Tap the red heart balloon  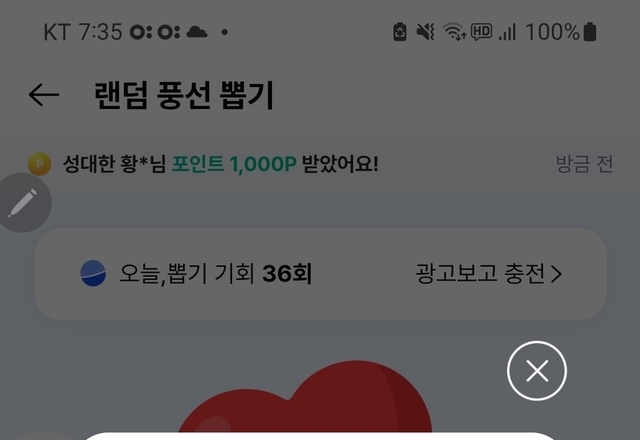click(x=304, y=396)
